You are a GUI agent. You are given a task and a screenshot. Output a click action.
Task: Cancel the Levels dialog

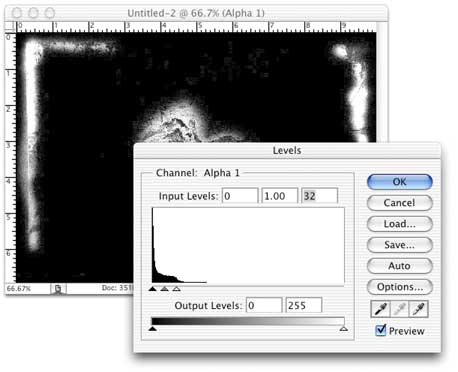[x=399, y=203]
